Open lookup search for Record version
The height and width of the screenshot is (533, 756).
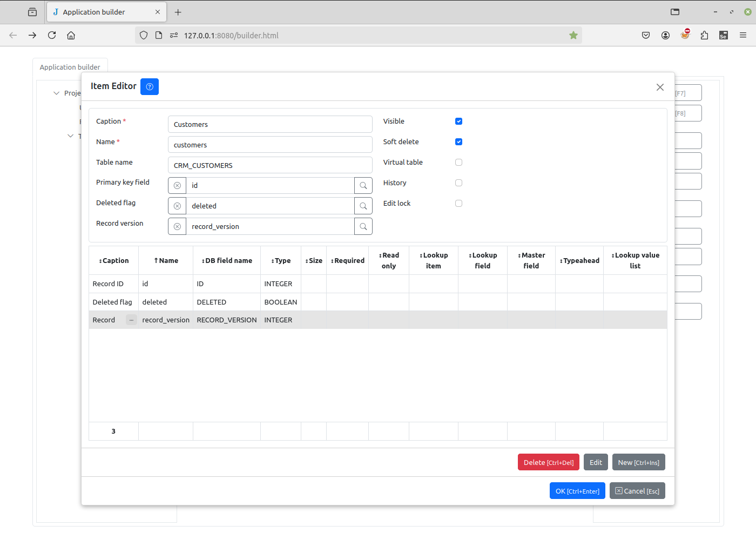pos(363,227)
